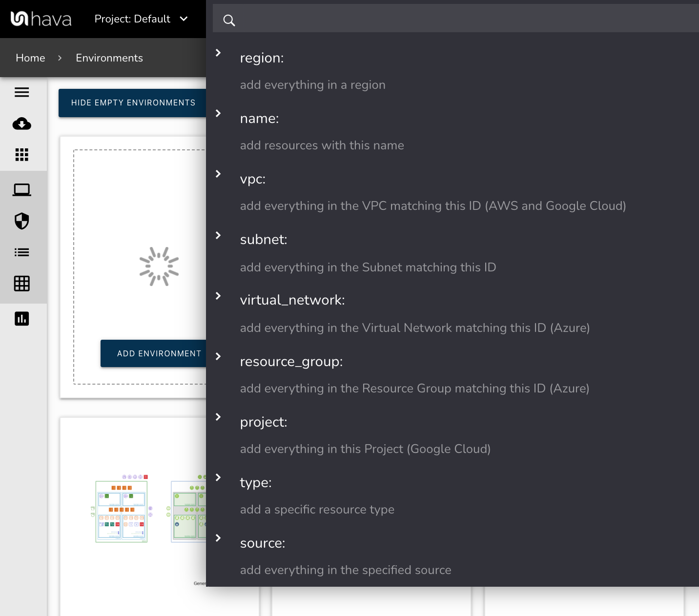Select the cloud import sources icon
This screenshot has width=699, height=616.
[21, 124]
